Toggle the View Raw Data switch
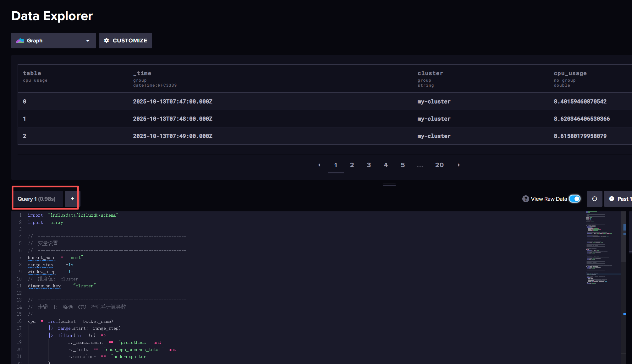Viewport: 632px width, 364px height. tap(575, 199)
